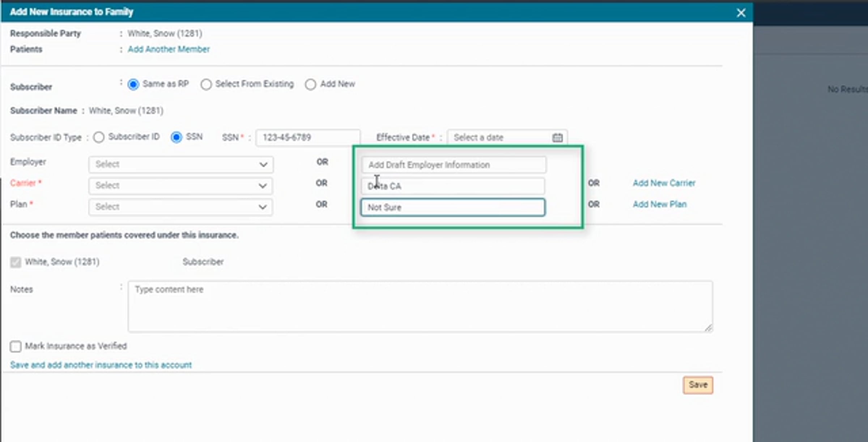Toggle the White, Snow member checkbox
This screenshot has height=442, width=868.
pos(16,262)
